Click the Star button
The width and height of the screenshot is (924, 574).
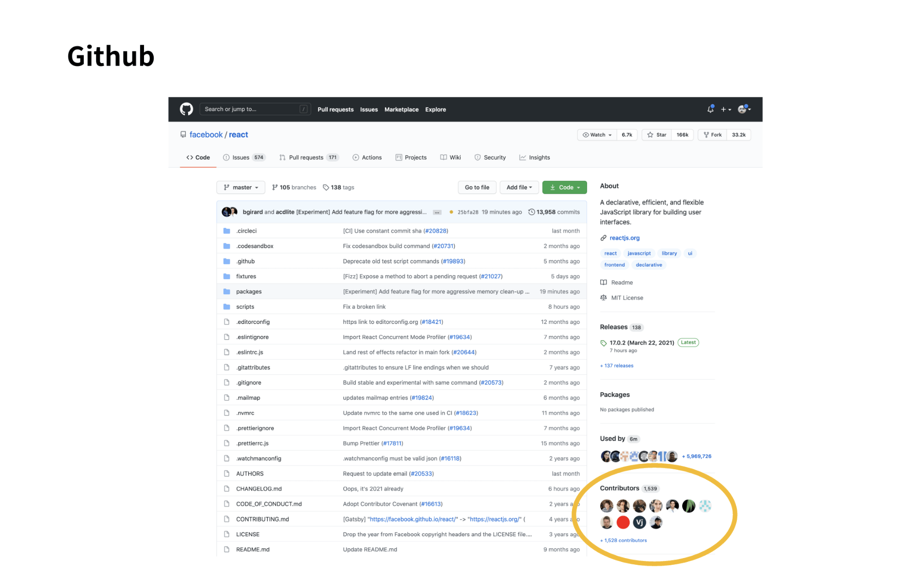656,135
